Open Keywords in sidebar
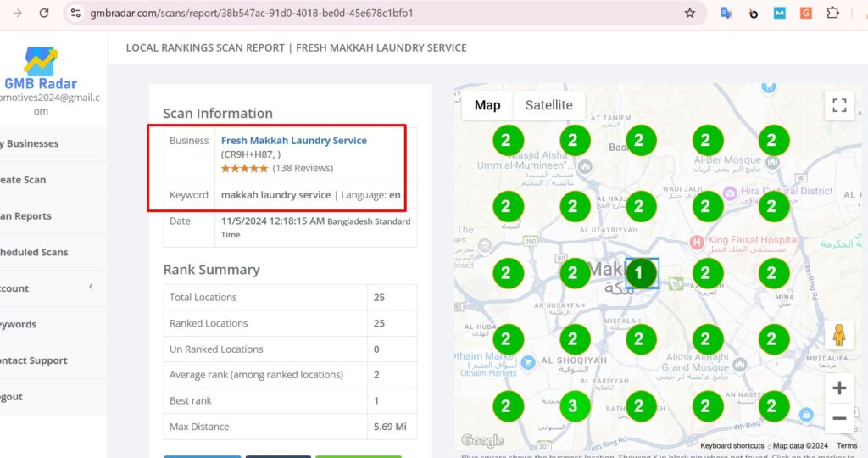868x458 pixels. [x=53, y=325]
